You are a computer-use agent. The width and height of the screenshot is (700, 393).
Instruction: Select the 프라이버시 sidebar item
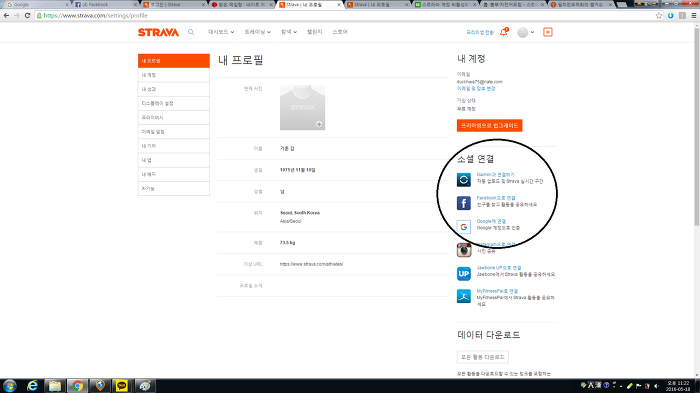[x=174, y=117]
